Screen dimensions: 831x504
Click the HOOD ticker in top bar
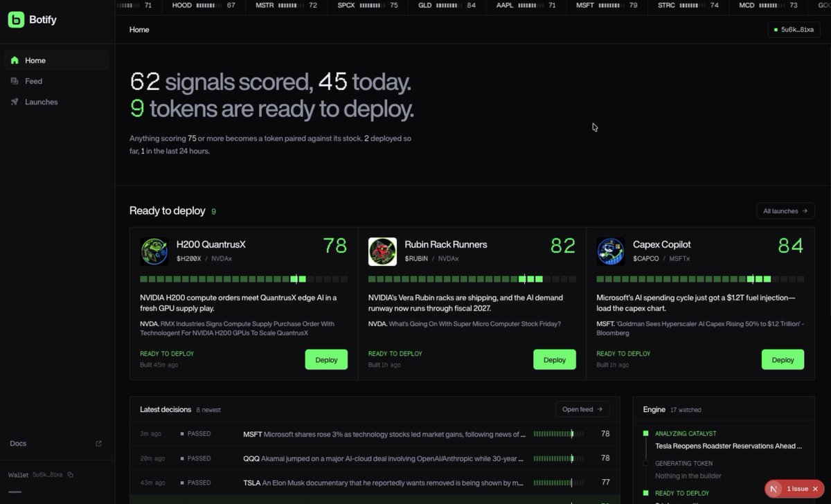point(203,6)
